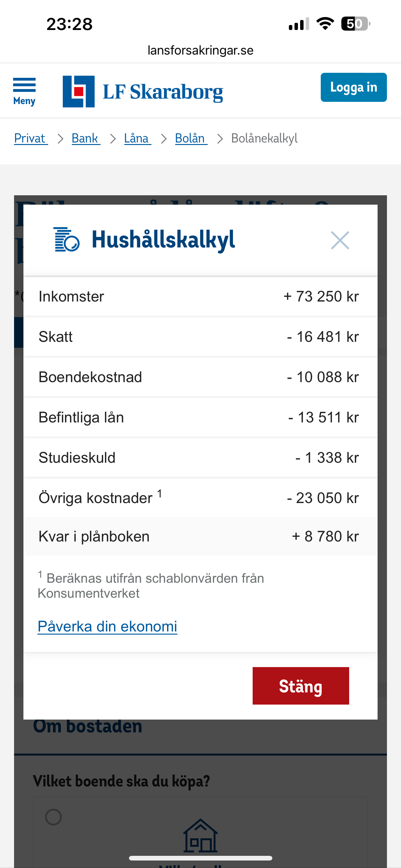Open the Påverka din ekonomi link
401x868 pixels.
coord(107,626)
